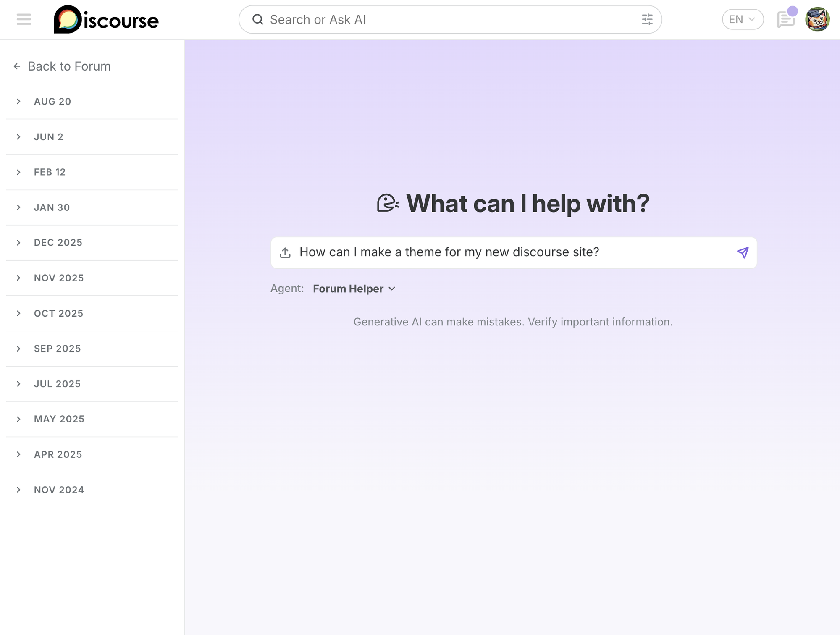Viewport: 840px width, 635px height.
Task: Expand the APR 2025 section
Action: tap(92, 454)
